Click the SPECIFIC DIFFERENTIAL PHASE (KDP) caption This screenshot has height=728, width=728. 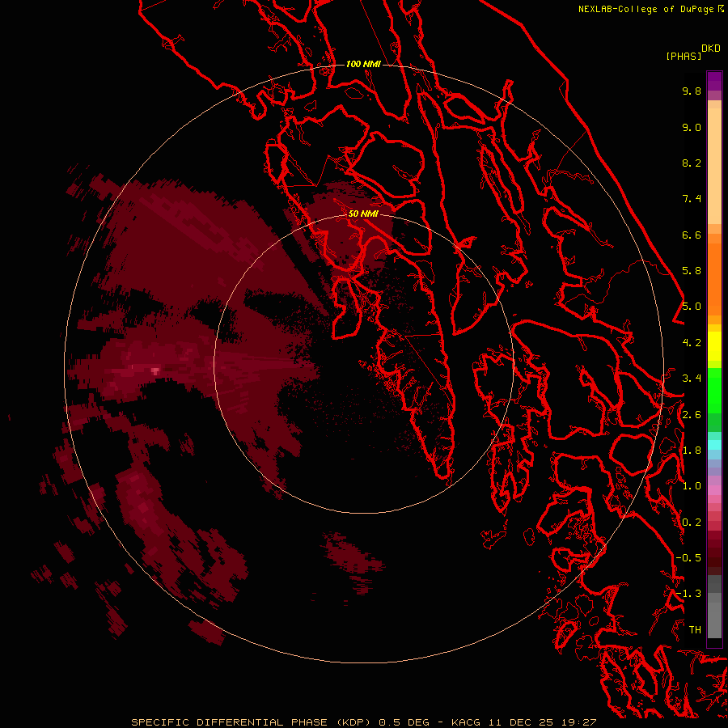(251, 722)
